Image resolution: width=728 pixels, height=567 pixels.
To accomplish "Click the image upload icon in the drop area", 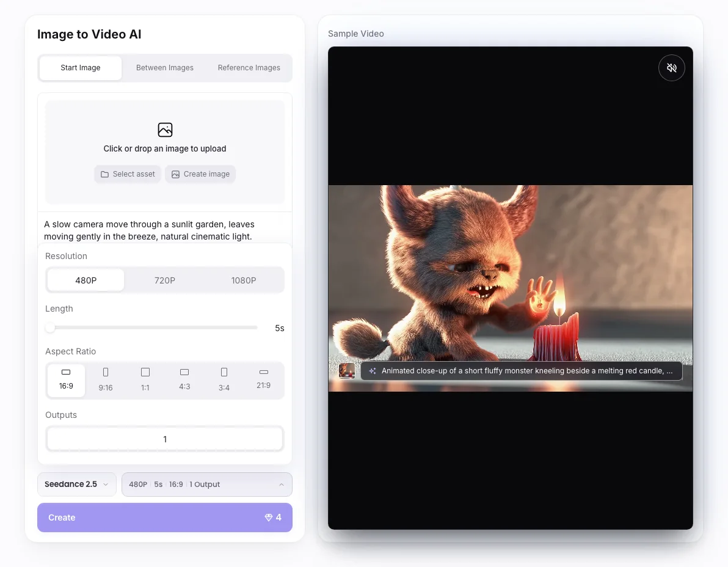I will [x=165, y=130].
